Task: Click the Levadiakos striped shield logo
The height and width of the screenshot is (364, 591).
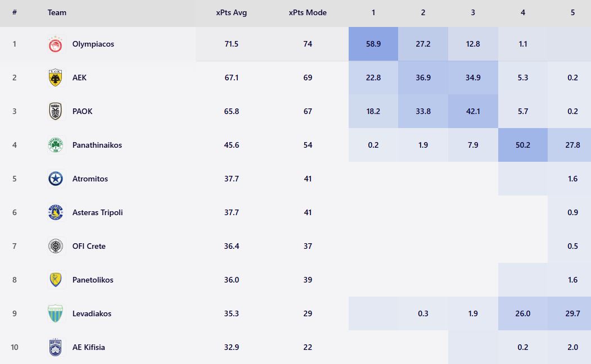Action: tap(55, 313)
